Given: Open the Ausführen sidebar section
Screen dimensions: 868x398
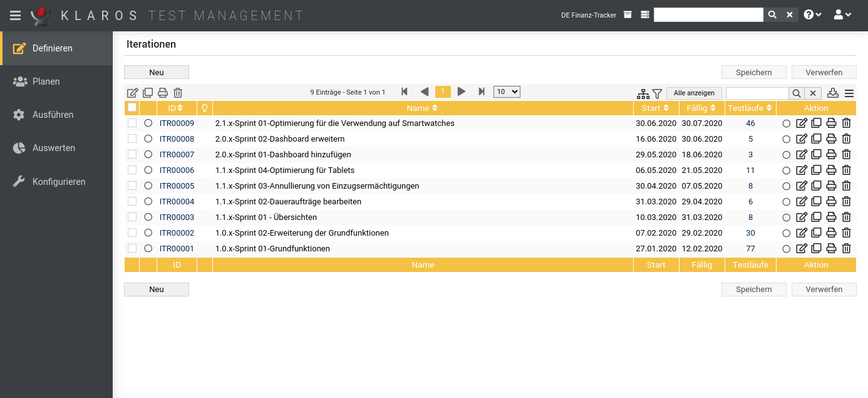Looking at the screenshot, I should [x=56, y=115].
